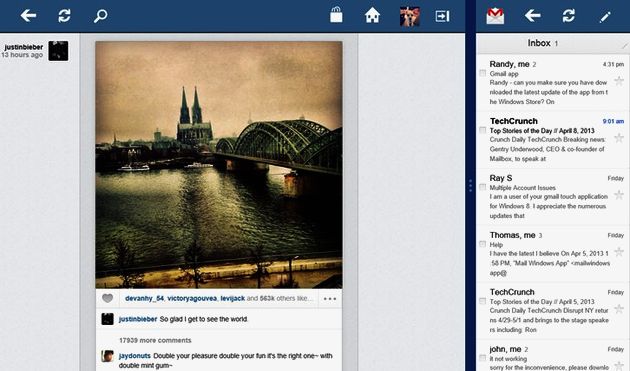View the Cologne bridge photo
This screenshot has height=371, width=630.
coord(219,165)
